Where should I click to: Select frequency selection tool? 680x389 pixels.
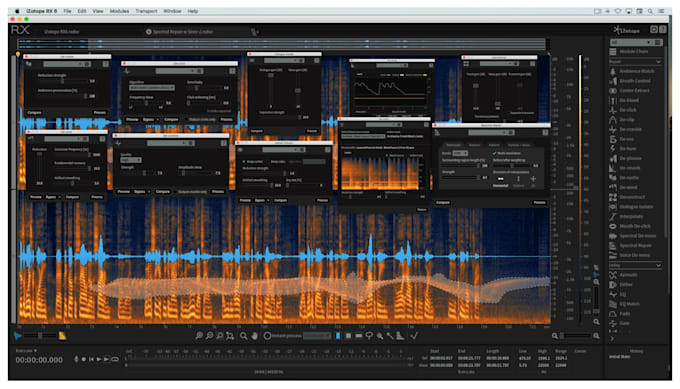pyautogui.click(x=359, y=336)
